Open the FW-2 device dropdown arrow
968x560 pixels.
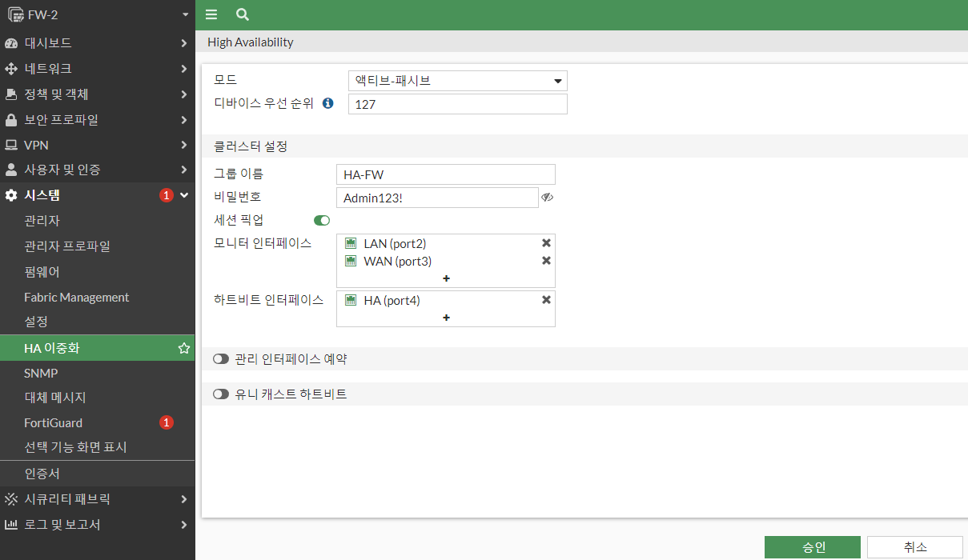[186, 14]
